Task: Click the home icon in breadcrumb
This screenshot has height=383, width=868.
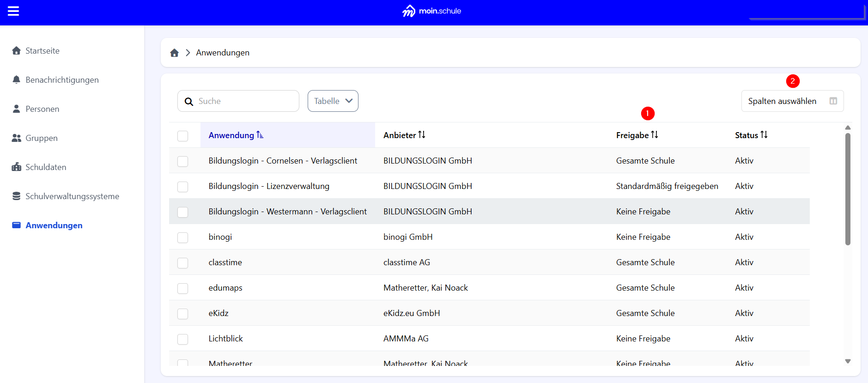Action: click(174, 53)
